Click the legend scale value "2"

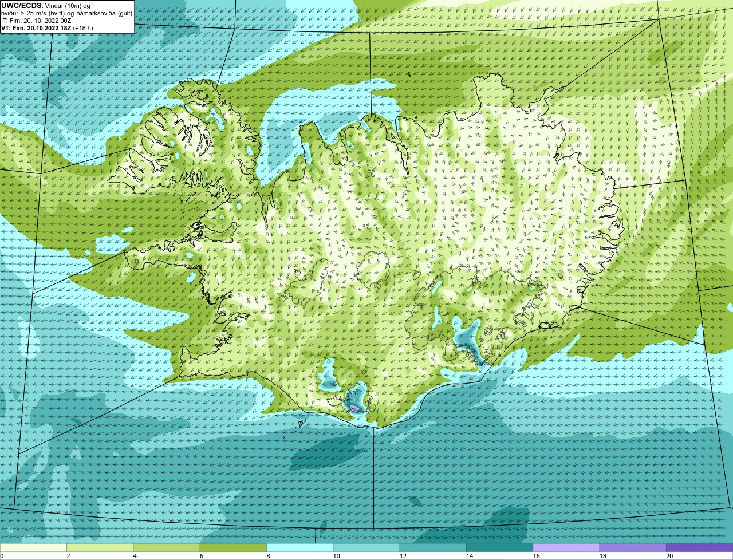(68, 556)
